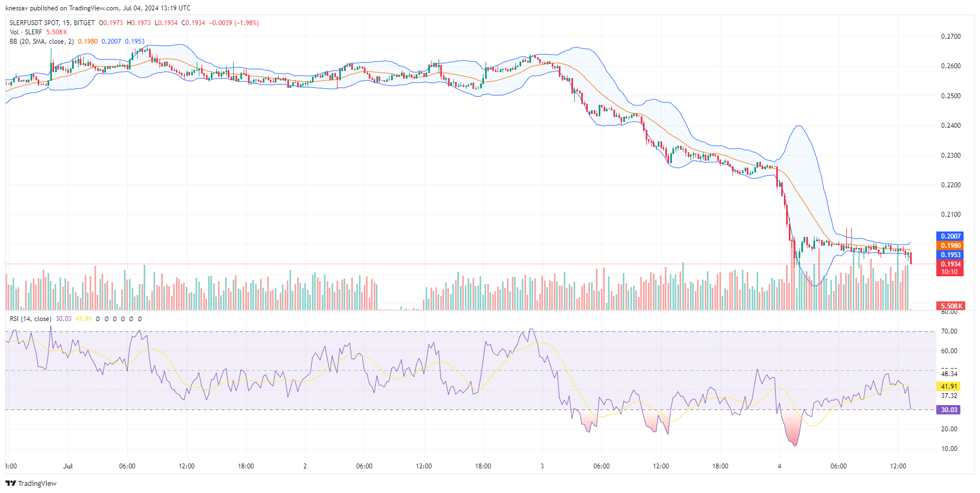Click the volume value 5.508K in legend

point(57,32)
